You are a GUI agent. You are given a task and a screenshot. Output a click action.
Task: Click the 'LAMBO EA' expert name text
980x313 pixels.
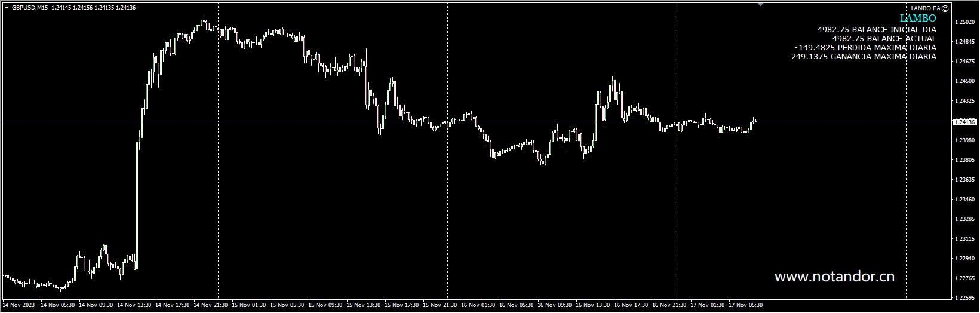click(x=926, y=8)
